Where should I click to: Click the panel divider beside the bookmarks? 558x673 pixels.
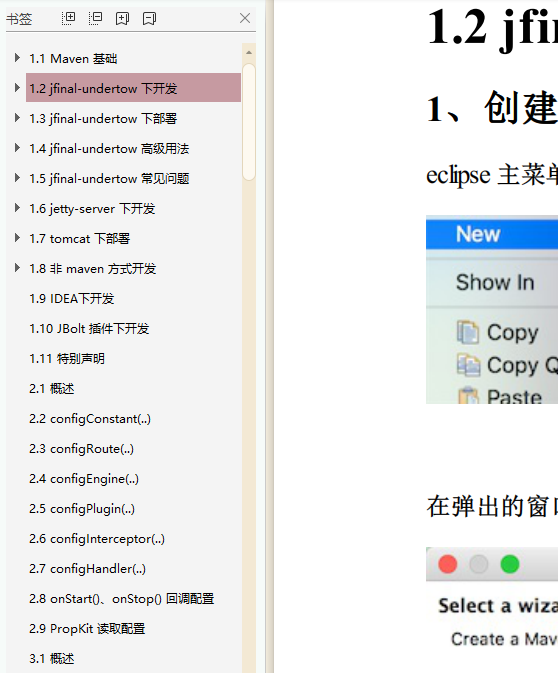coord(269,336)
